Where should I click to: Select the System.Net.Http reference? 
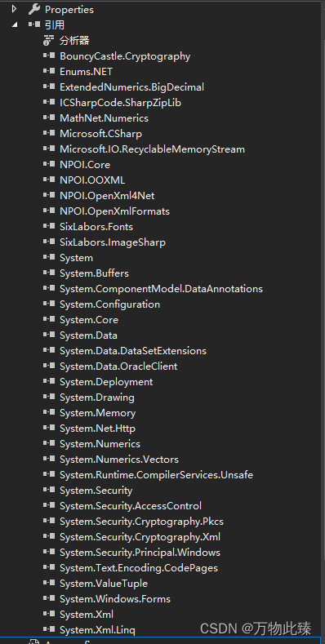click(x=97, y=429)
